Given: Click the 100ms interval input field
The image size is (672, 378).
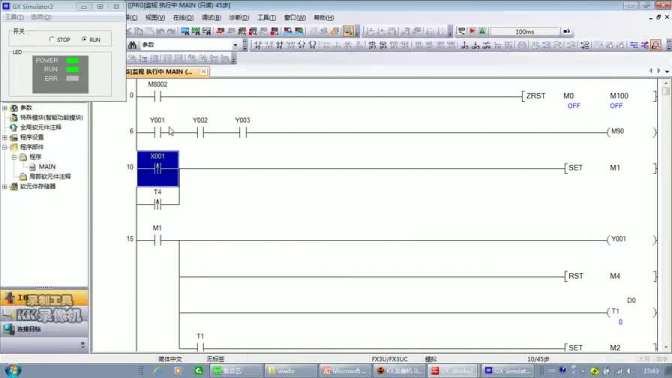Looking at the screenshot, I should [525, 32].
